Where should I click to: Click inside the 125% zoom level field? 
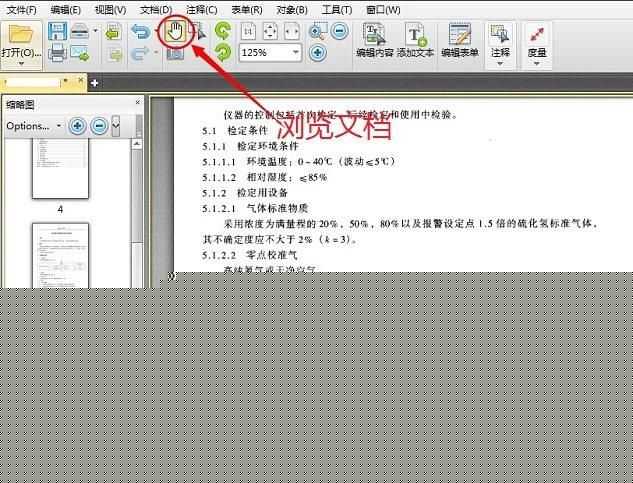264,52
